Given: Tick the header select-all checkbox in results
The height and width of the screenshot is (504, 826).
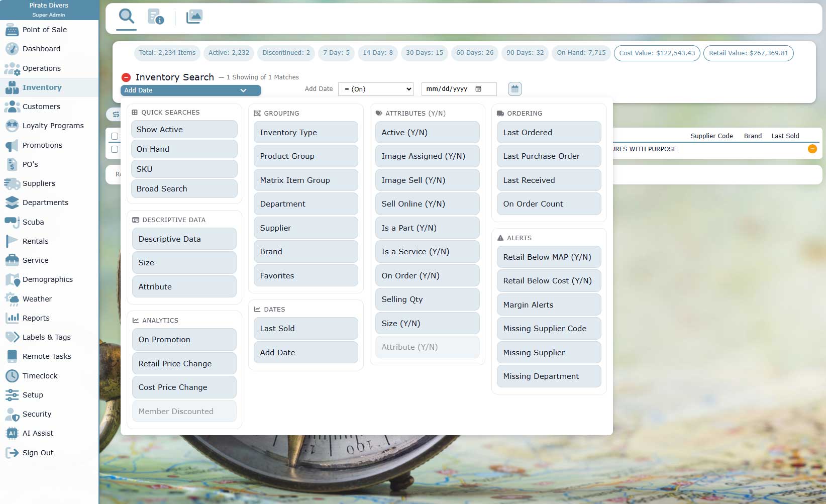Looking at the screenshot, I should pyautogui.click(x=115, y=136).
